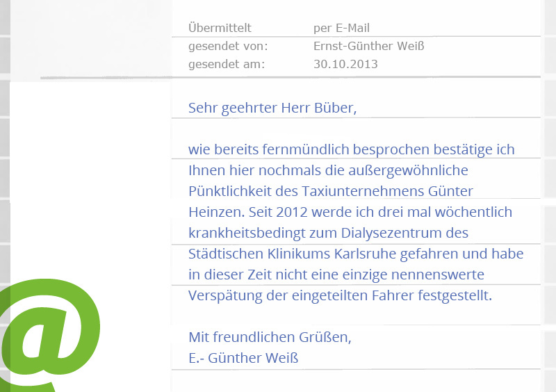This screenshot has height=392, width=556.
Task: Click the closing "Mit freundlichen Grüßen,"
Action: click(x=270, y=338)
